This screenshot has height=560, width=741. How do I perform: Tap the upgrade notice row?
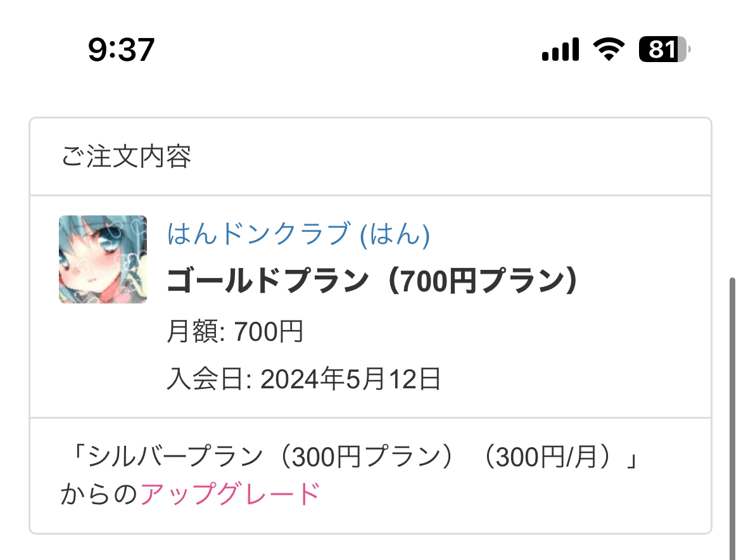click(x=370, y=476)
